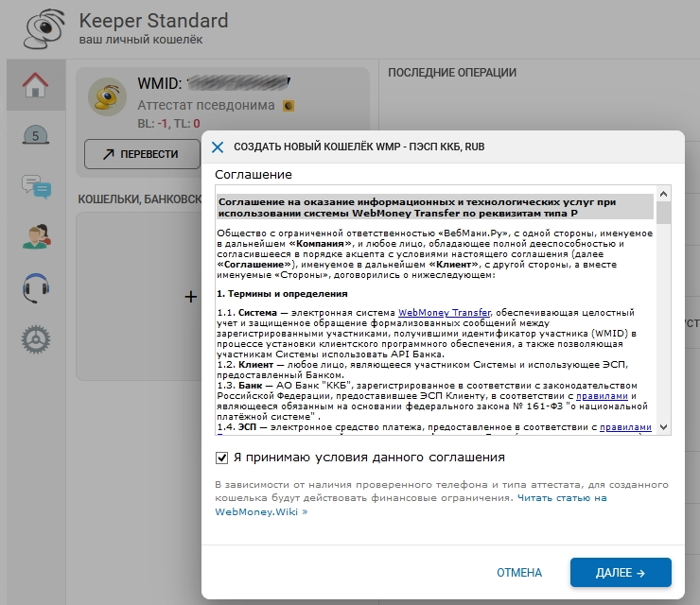Open the Читать статью на WebMoney.Wiki link
Screen dimensions: 700x605
(411, 504)
